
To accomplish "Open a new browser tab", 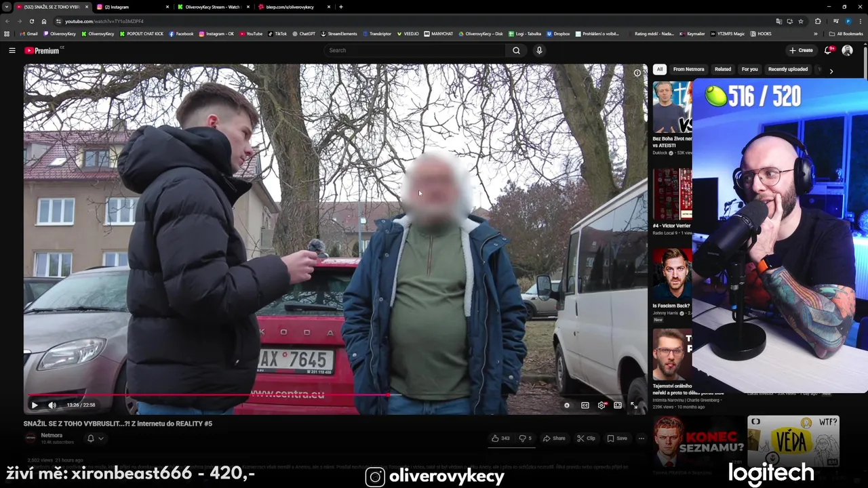I will pyautogui.click(x=340, y=7).
